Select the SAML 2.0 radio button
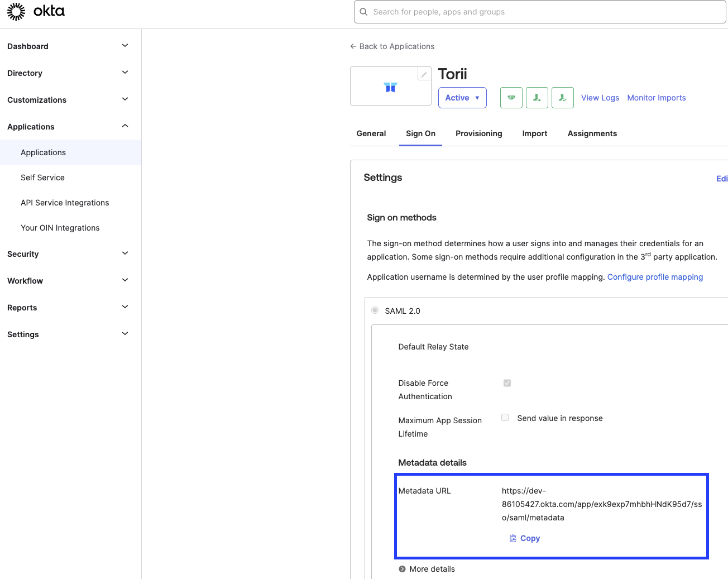Screen dimensions: 728x579 [x=375, y=310]
